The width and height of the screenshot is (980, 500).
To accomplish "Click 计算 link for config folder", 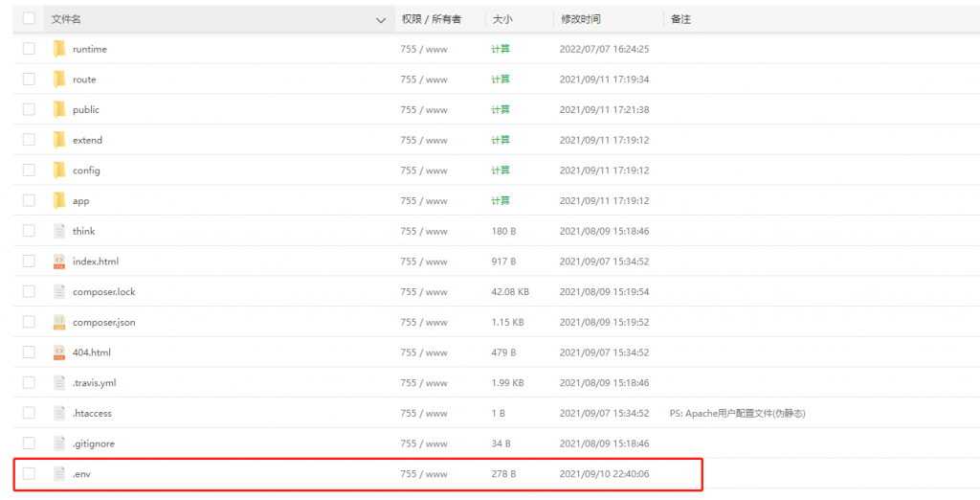I will click(501, 170).
